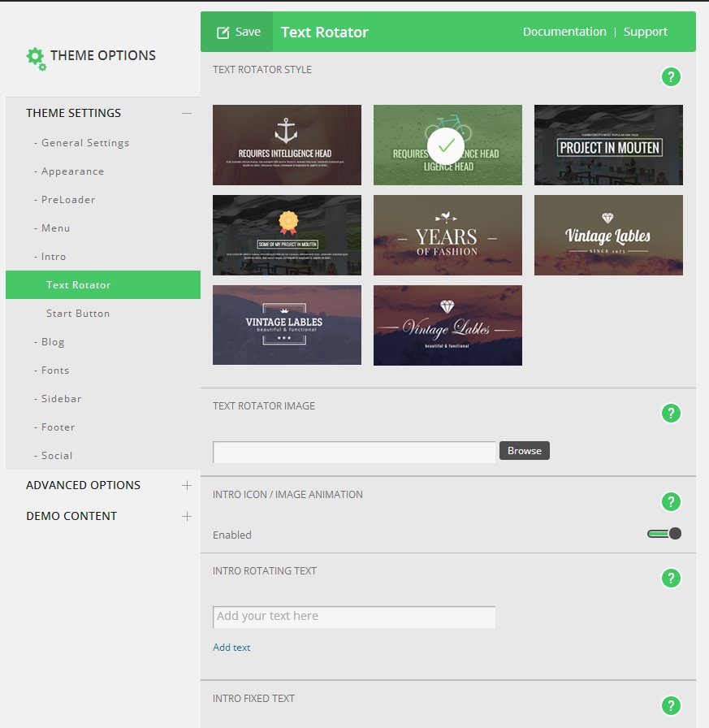Click Browse to choose rotator image
This screenshot has width=709, height=728.
pos(524,451)
